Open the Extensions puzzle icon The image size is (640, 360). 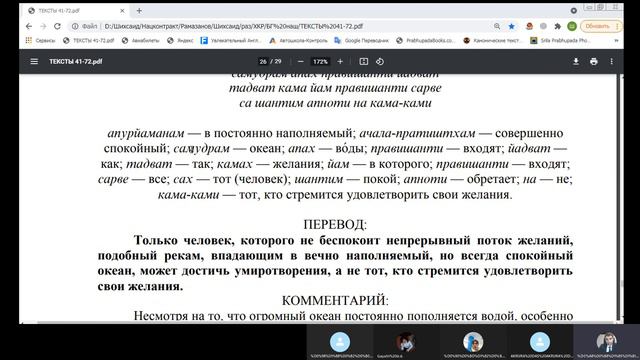(x=558, y=26)
